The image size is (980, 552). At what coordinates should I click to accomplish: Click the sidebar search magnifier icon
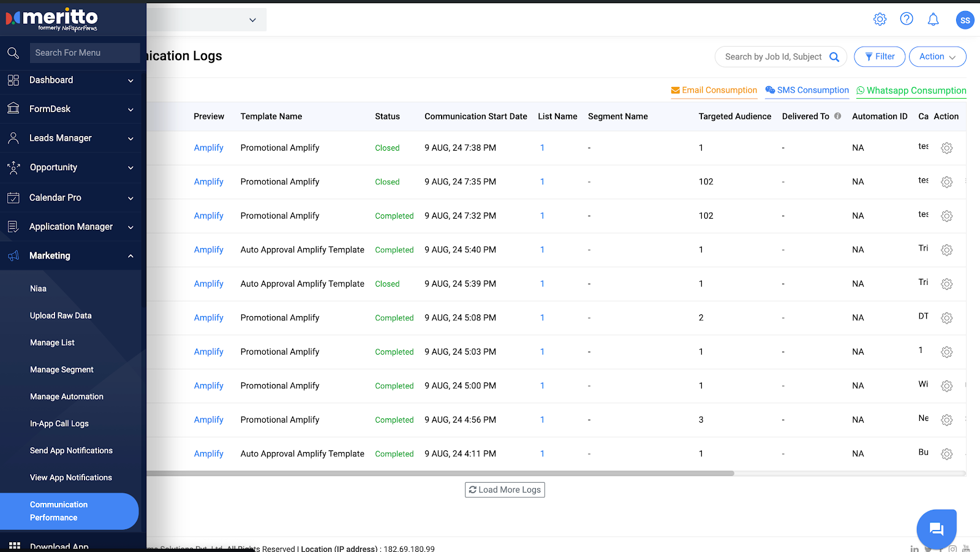click(13, 53)
